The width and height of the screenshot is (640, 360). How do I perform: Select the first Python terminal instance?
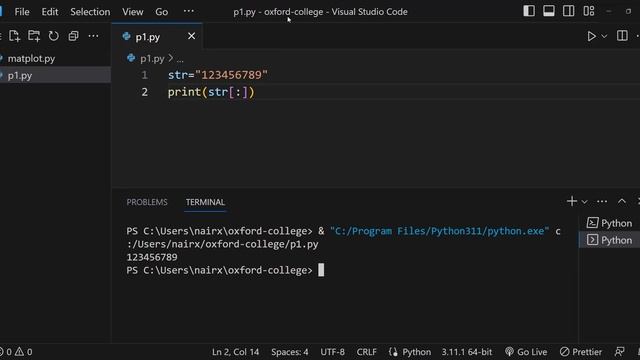coord(609,223)
